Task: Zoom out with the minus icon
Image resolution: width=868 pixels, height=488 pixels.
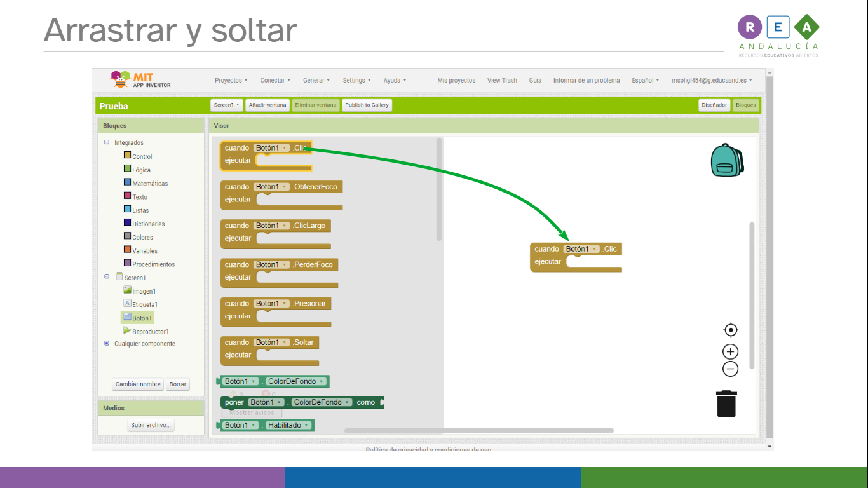Action: (731, 369)
